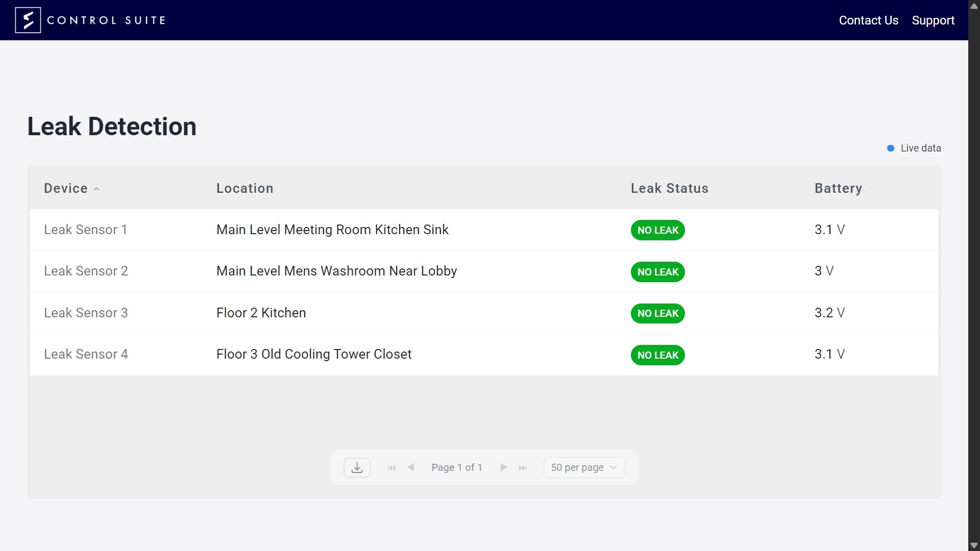Screen dimensions: 980x551
Task: Open the 50 per page dropdown
Action: pos(583,467)
